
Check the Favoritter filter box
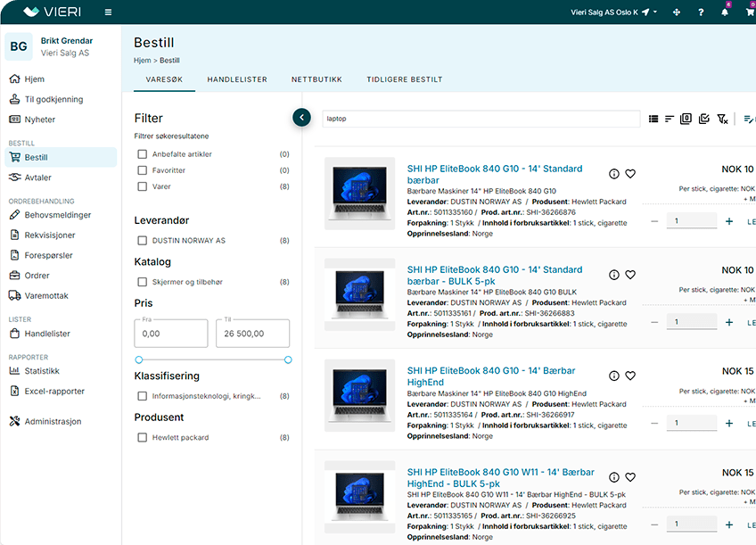coord(142,170)
